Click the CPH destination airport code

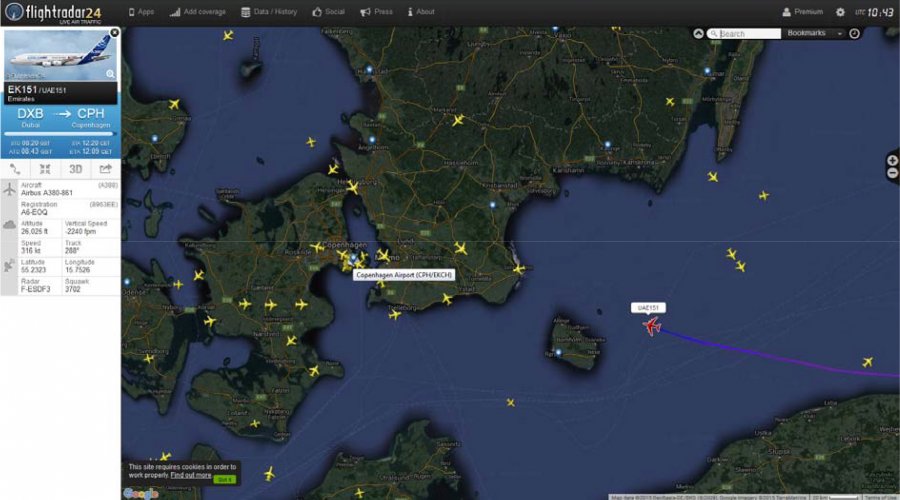click(x=91, y=114)
